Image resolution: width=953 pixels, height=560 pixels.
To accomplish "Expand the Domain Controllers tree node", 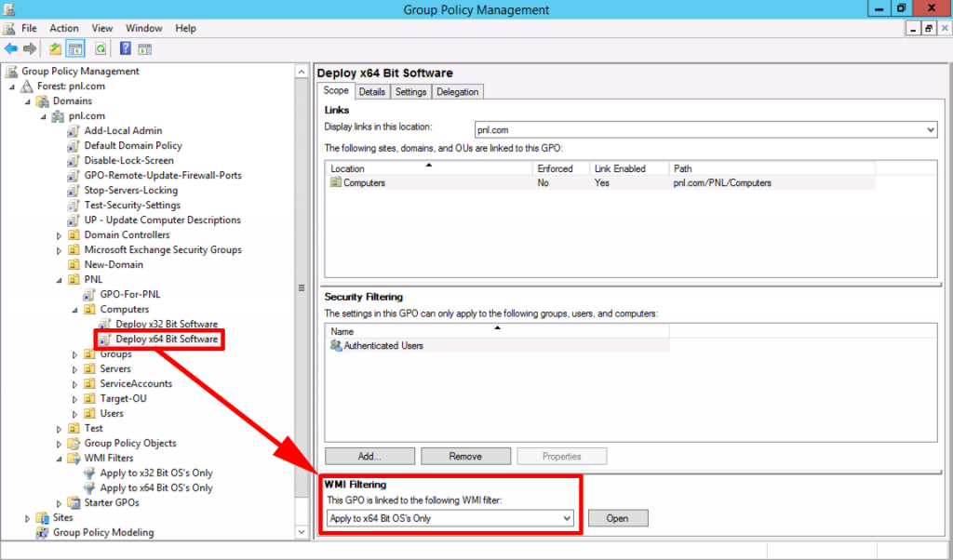I will coord(60,234).
